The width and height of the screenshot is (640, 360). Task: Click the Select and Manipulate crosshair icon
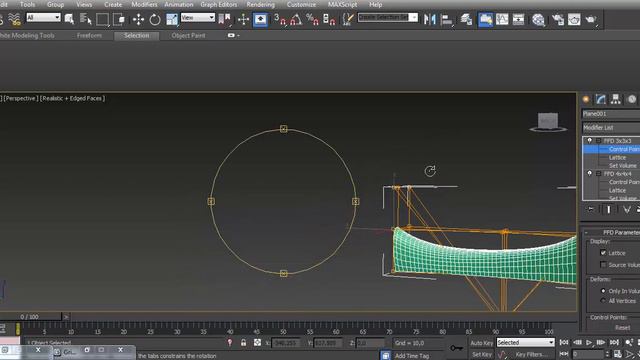(x=244, y=19)
